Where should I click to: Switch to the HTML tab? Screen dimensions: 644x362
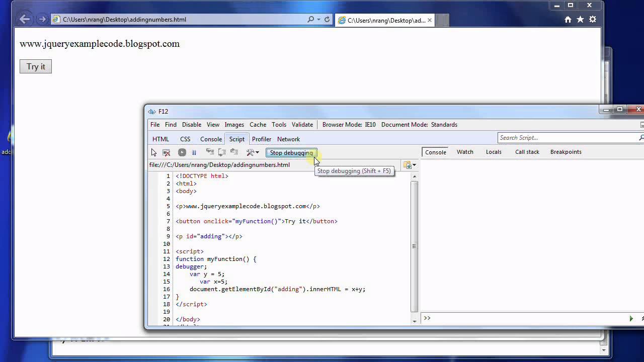click(x=160, y=139)
